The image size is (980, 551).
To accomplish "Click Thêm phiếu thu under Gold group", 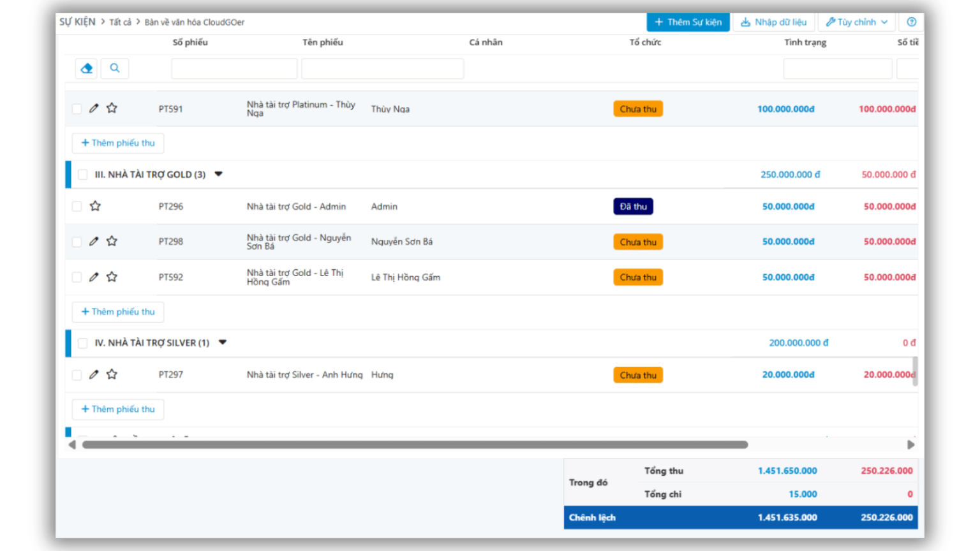I will [118, 312].
